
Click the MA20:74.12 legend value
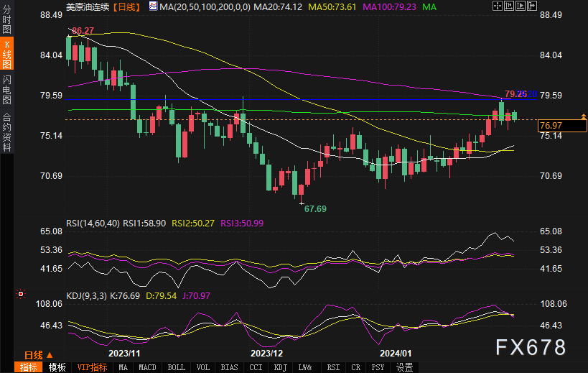[278, 6]
